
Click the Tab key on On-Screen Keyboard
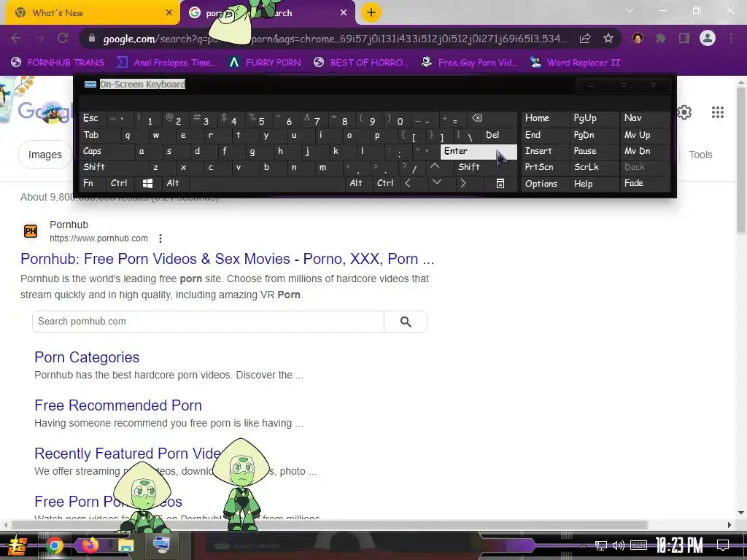(x=99, y=135)
